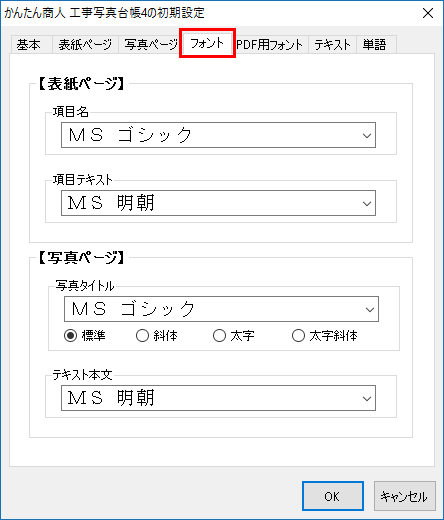Image resolution: width=444 pixels, height=520 pixels.
Task: Click the ＭＳ 明朝 text in テキスト本文 field
Action: (x=111, y=398)
